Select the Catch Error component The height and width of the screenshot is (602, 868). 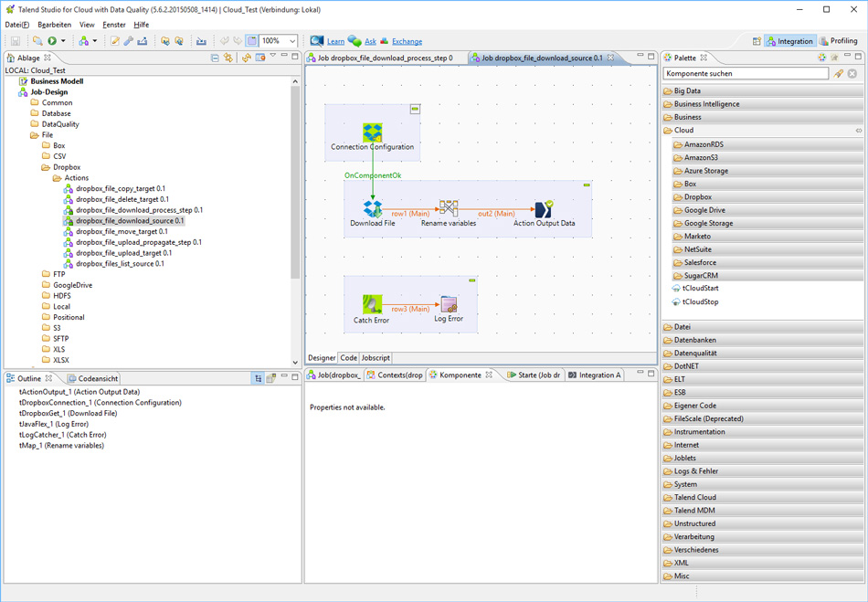(x=373, y=305)
